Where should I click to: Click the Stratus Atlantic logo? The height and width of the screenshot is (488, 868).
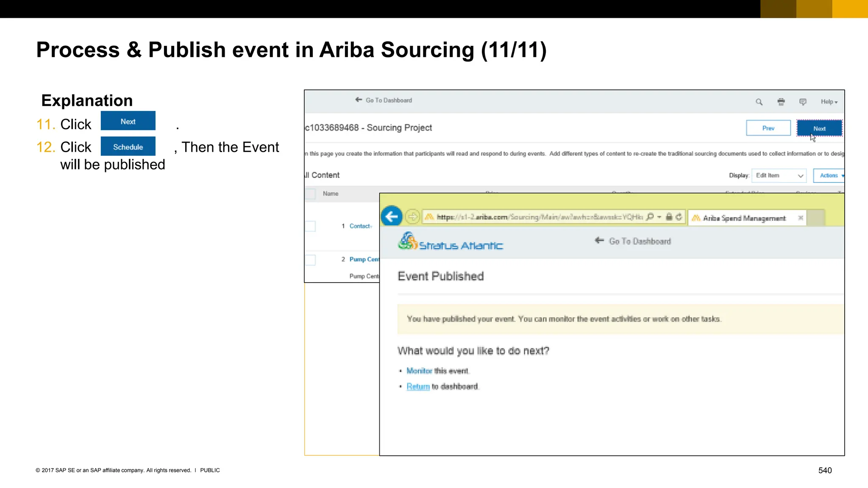pos(450,241)
